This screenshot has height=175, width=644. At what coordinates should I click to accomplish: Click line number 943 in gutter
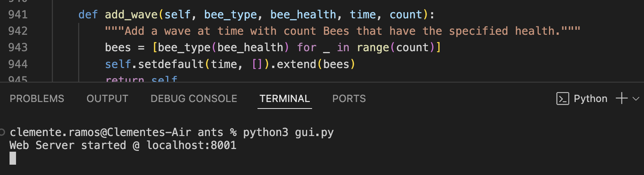(x=18, y=47)
